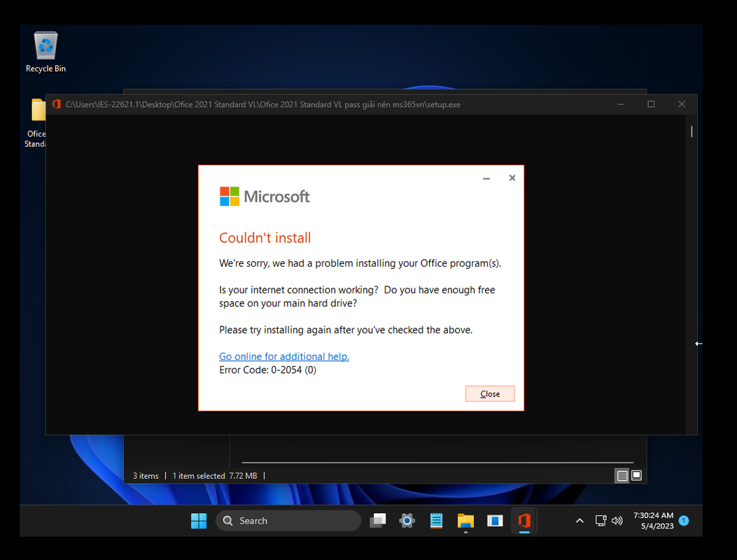Close the Couldn't install error dialog
Viewport: 737px width, 560px height.
[490, 393]
